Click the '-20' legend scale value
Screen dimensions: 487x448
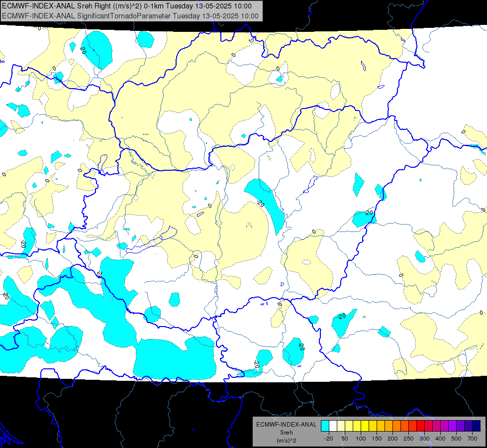pyautogui.click(x=328, y=439)
